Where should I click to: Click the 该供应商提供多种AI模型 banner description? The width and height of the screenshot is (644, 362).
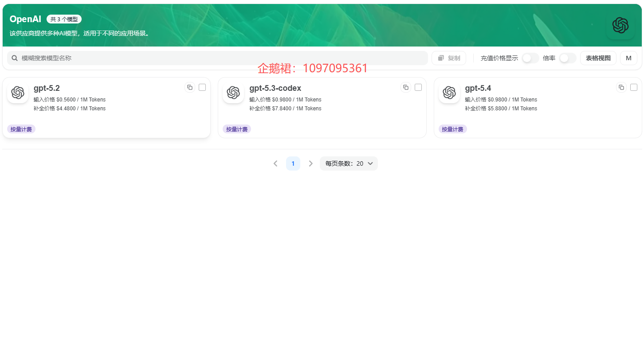click(80, 33)
